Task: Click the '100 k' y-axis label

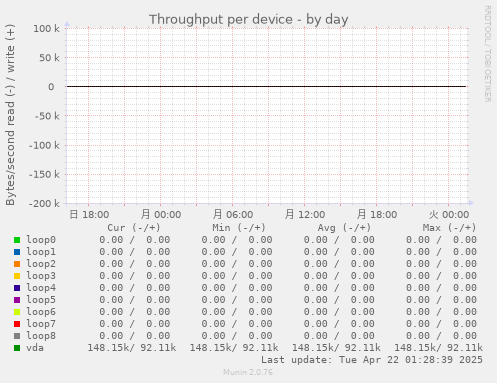Action: tap(46, 29)
